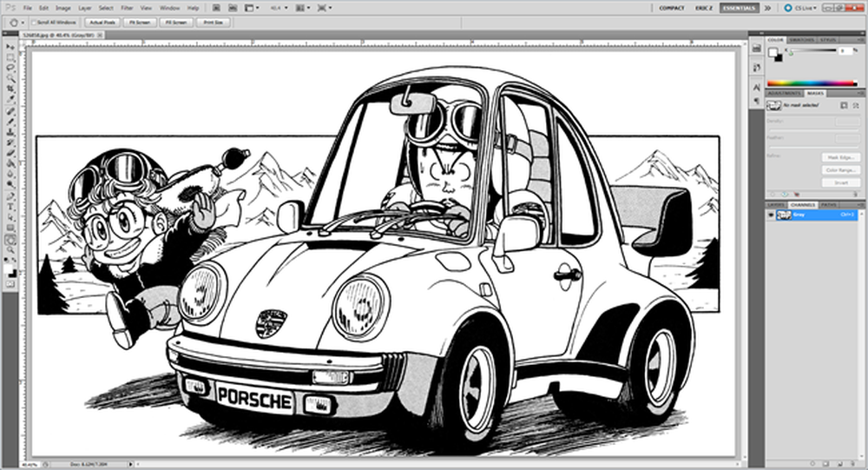Open the Window menu
Viewport: 868px width, 470px height.
pyautogui.click(x=169, y=9)
